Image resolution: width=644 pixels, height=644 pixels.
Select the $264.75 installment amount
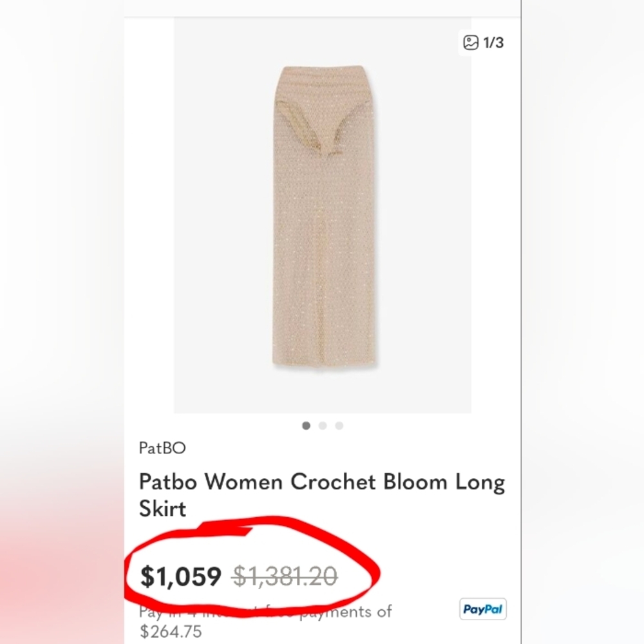coord(171,631)
